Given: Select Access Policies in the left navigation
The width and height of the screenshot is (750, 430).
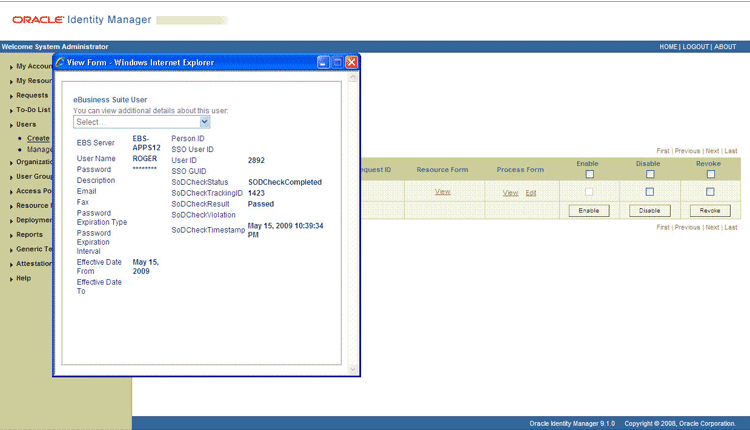Looking at the screenshot, I should tap(34, 191).
